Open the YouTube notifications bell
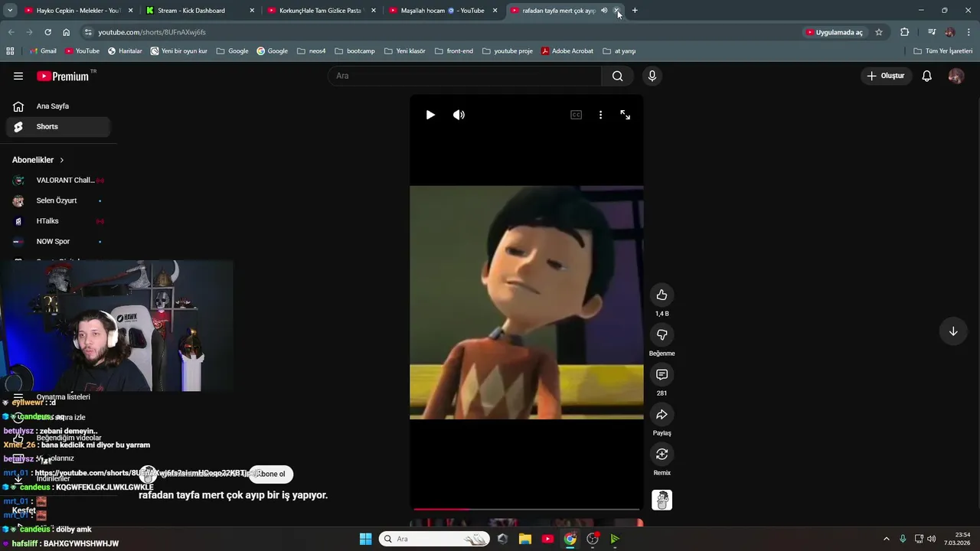980x551 pixels. point(926,76)
